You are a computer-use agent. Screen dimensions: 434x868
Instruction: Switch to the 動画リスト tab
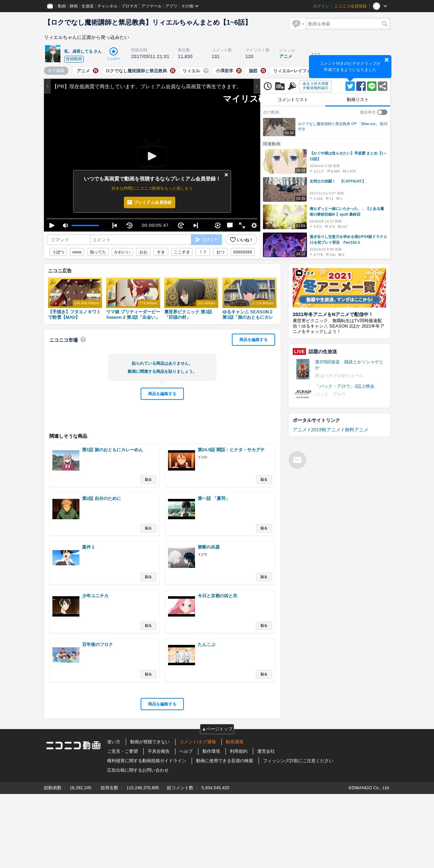click(x=358, y=100)
